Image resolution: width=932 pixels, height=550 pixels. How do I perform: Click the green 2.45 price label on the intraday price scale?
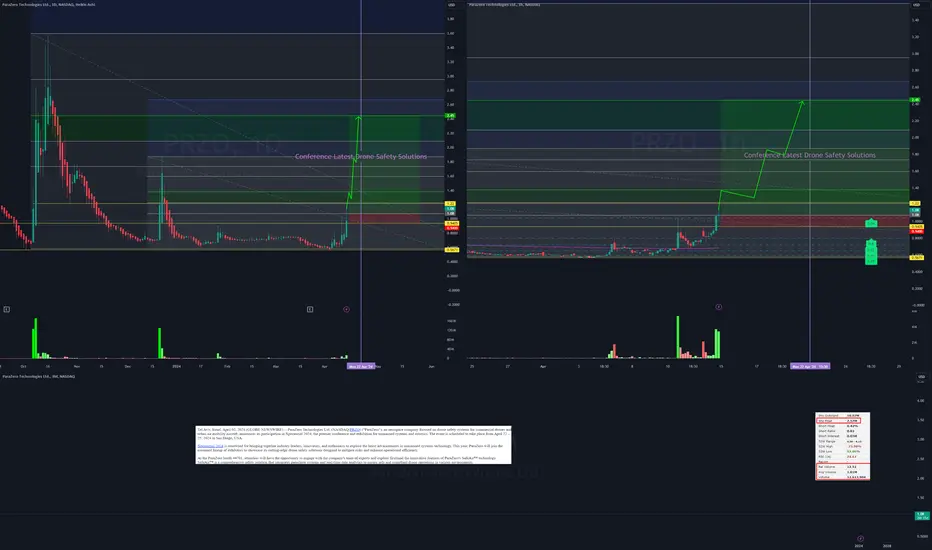(915, 100)
